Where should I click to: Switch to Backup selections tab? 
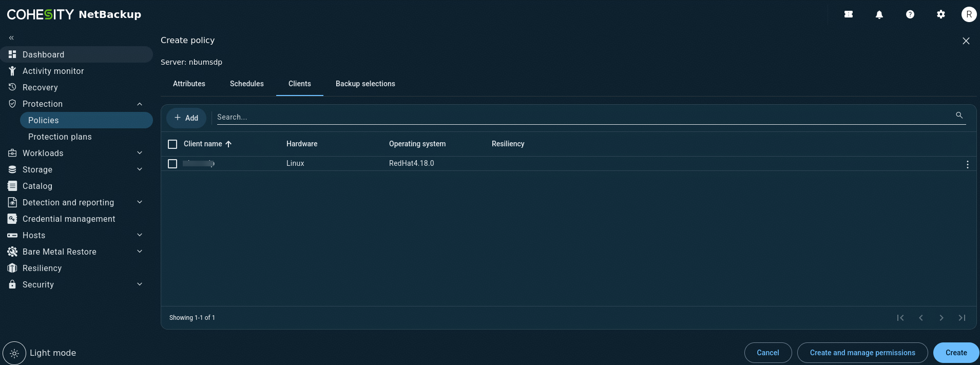366,84
